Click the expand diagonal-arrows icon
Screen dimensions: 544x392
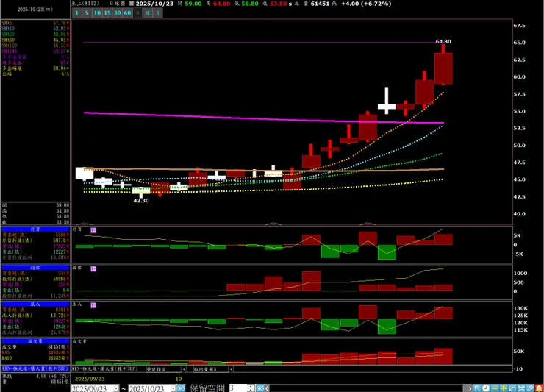[x=512, y=388]
